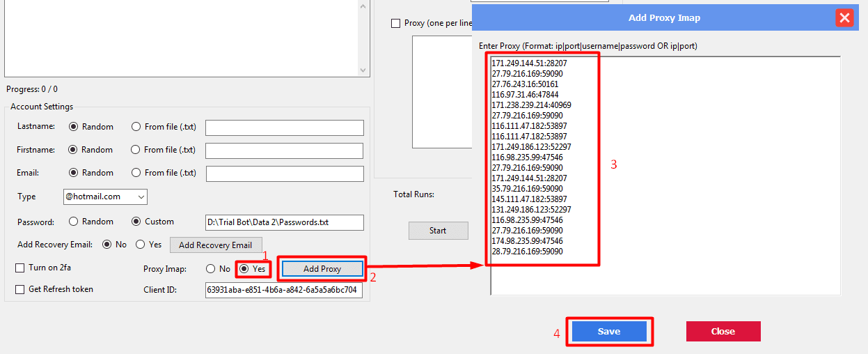This screenshot has height=354, width=868.
Task: Click the Progress: 0 / 0 text
Action: tap(32, 89)
